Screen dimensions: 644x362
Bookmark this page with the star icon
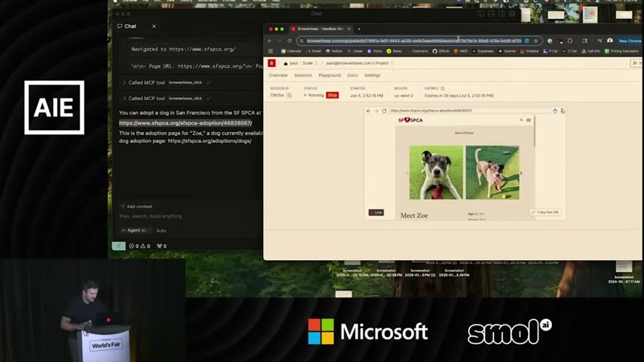(536, 41)
